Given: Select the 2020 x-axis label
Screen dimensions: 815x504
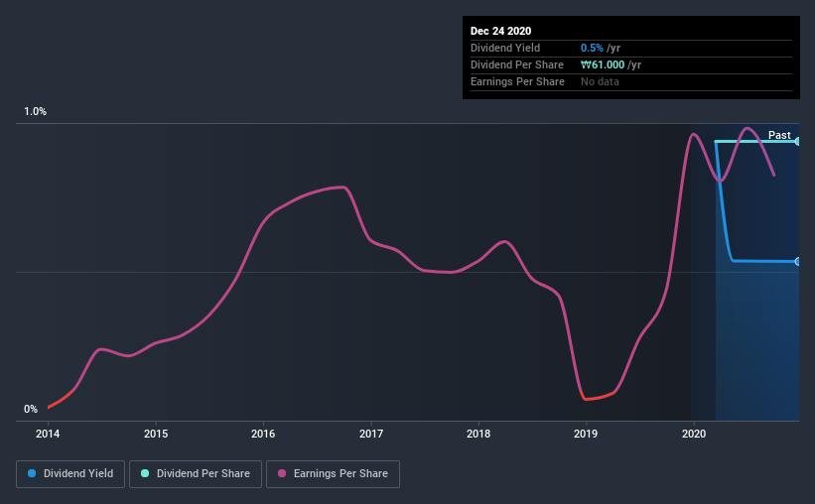Looking at the screenshot, I should [x=694, y=434].
